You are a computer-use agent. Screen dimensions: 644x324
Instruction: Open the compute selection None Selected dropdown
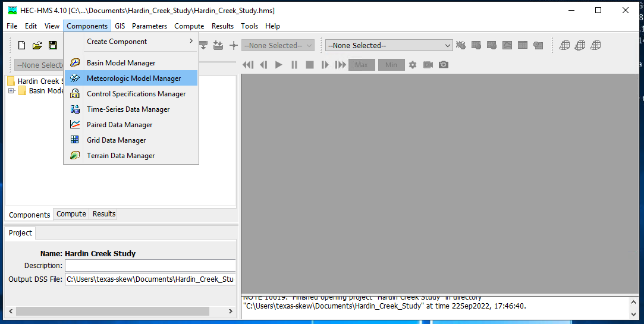point(389,46)
